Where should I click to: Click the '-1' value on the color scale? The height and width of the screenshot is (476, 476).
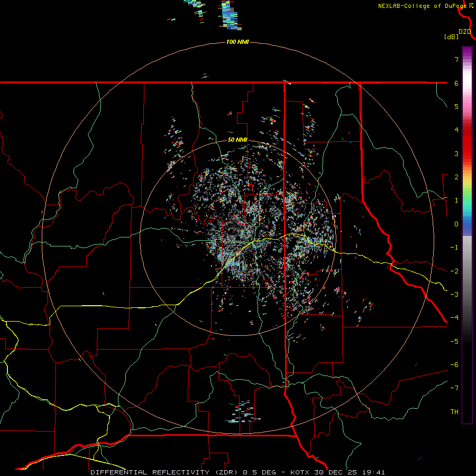pyautogui.click(x=454, y=248)
